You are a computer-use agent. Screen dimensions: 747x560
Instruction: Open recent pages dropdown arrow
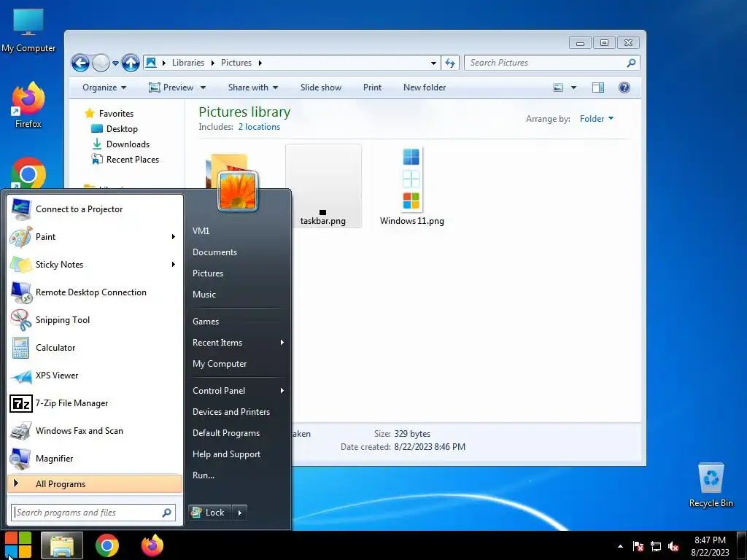115,63
